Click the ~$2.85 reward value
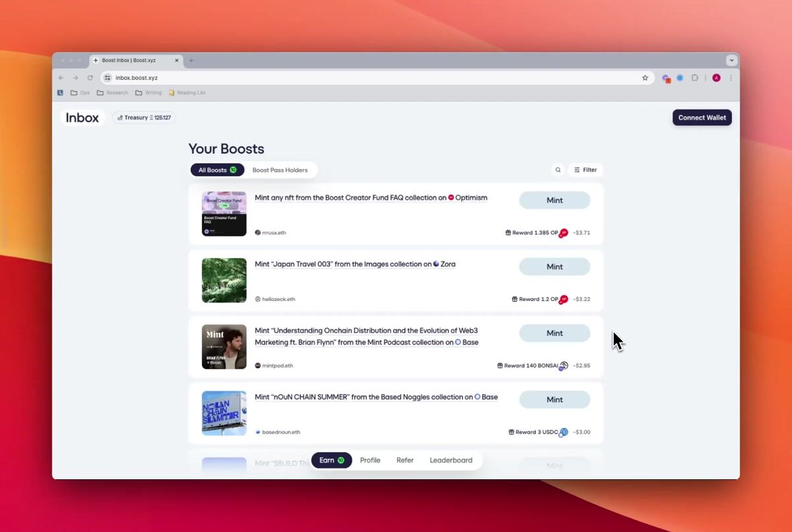 click(x=581, y=366)
